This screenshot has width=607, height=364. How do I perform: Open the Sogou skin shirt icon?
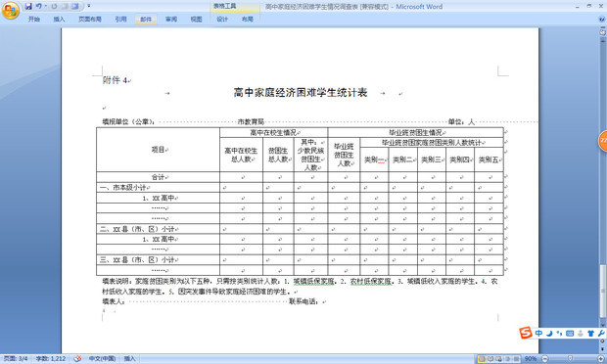[590, 333]
